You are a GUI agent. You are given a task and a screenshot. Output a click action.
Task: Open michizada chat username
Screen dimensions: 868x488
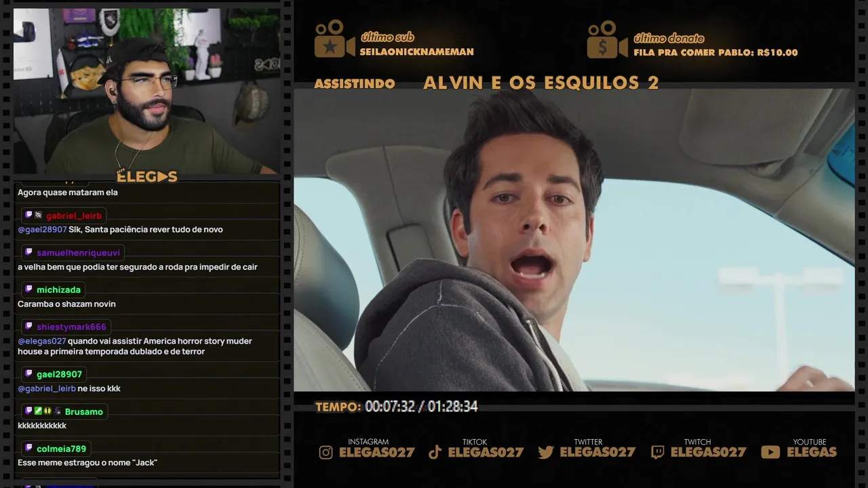[58, 290]
